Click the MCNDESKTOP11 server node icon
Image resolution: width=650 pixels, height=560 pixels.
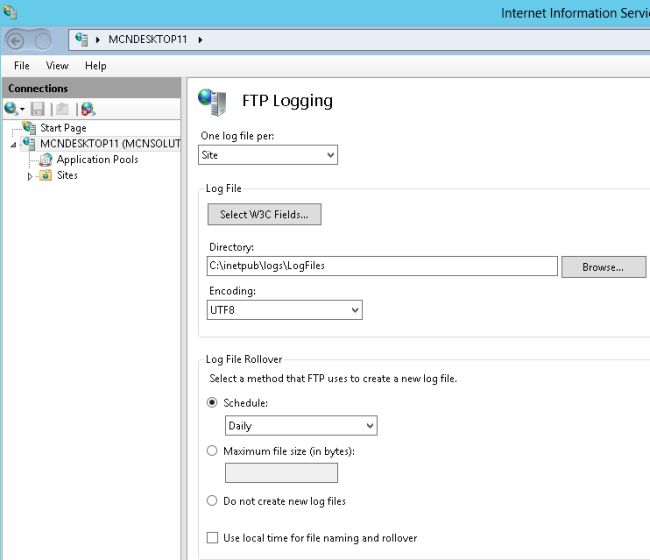click(x=29, y=143)
